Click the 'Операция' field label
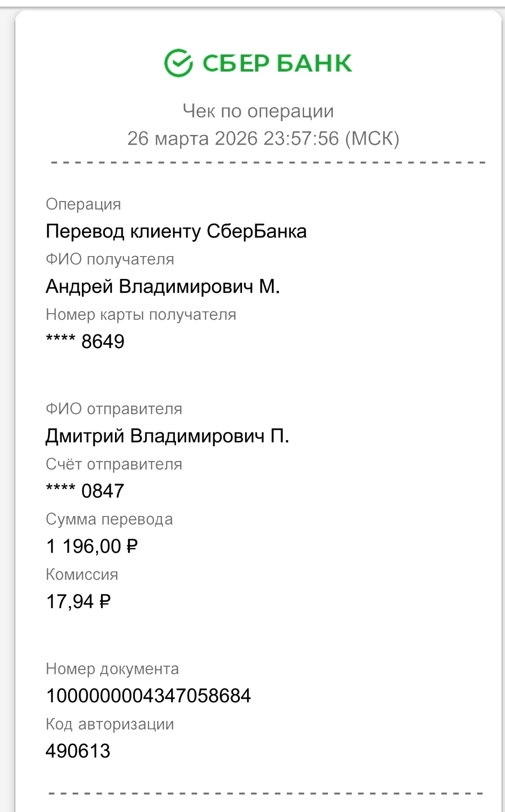This screenshot has height=812, width=505. point(83,204)
